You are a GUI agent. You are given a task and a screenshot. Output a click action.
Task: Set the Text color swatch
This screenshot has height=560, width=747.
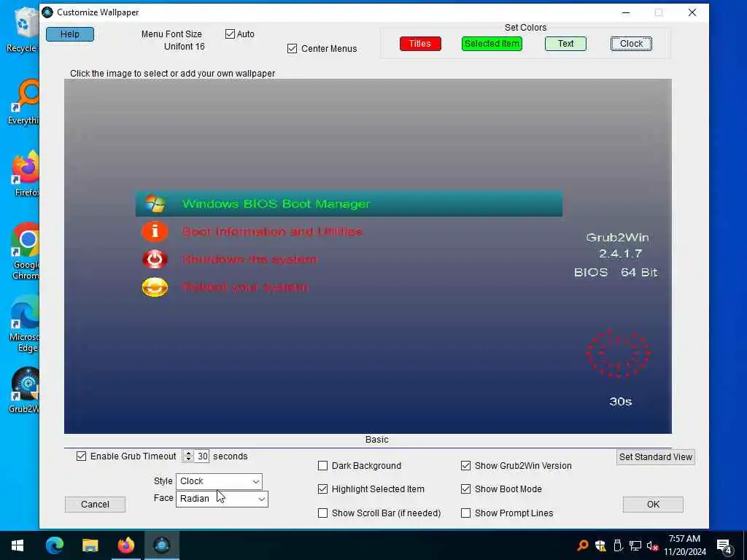point(565,44)
